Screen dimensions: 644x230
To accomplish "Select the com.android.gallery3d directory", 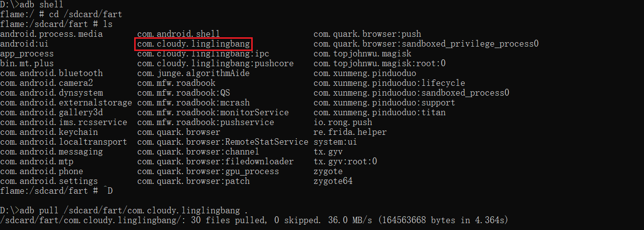I will point(51,113).
